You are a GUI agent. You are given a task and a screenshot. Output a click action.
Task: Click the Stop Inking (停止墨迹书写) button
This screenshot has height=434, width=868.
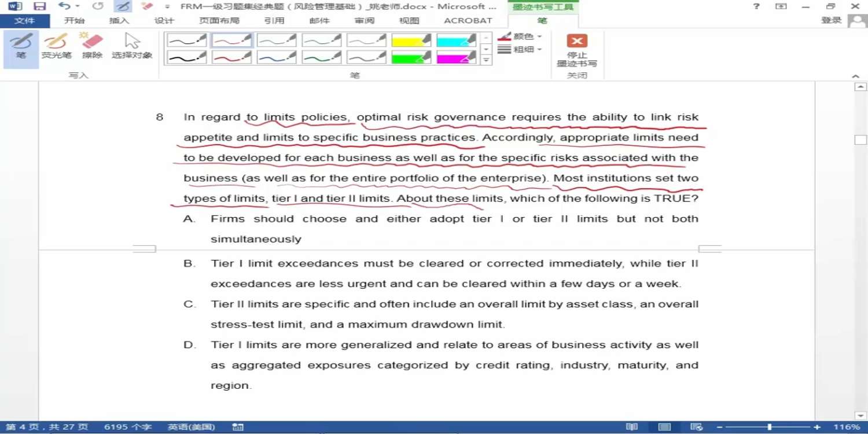click(x=576, y=50)
